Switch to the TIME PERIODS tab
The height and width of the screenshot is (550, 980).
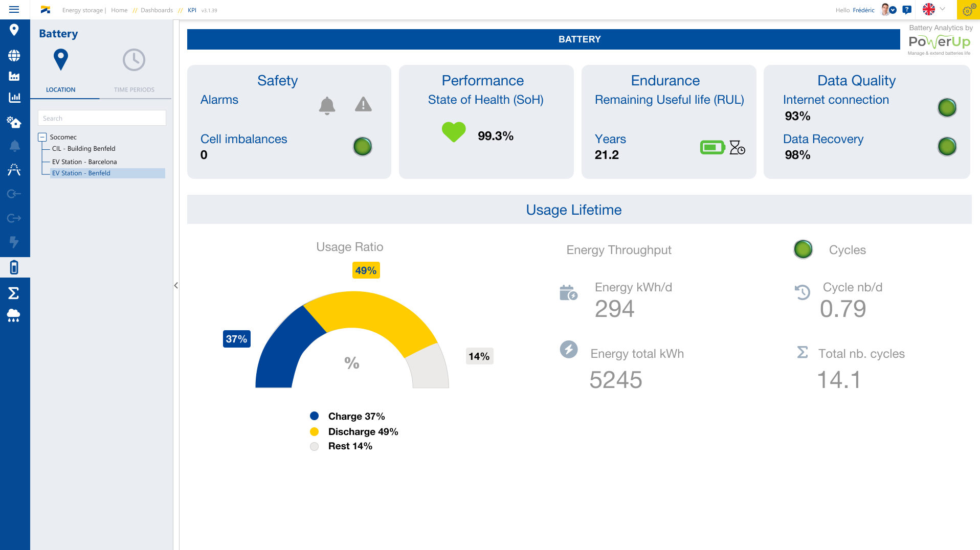[134, 89]
